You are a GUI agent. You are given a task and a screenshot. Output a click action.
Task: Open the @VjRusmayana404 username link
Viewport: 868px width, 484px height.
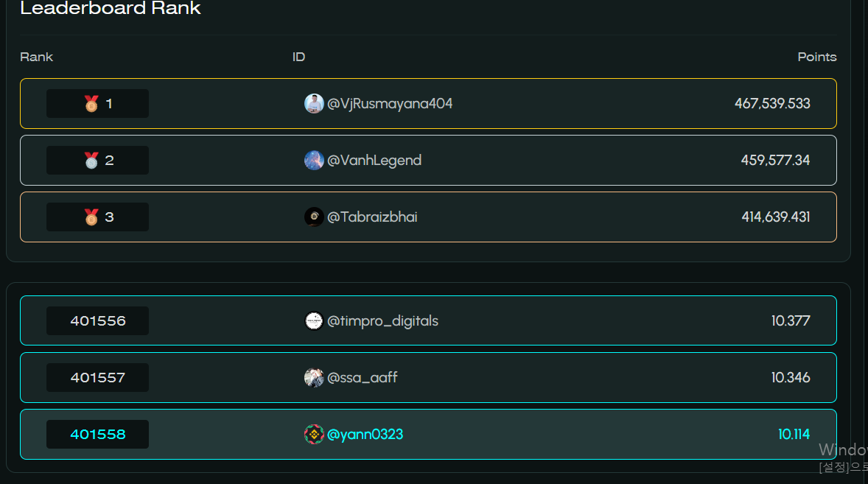coord(390,103)
